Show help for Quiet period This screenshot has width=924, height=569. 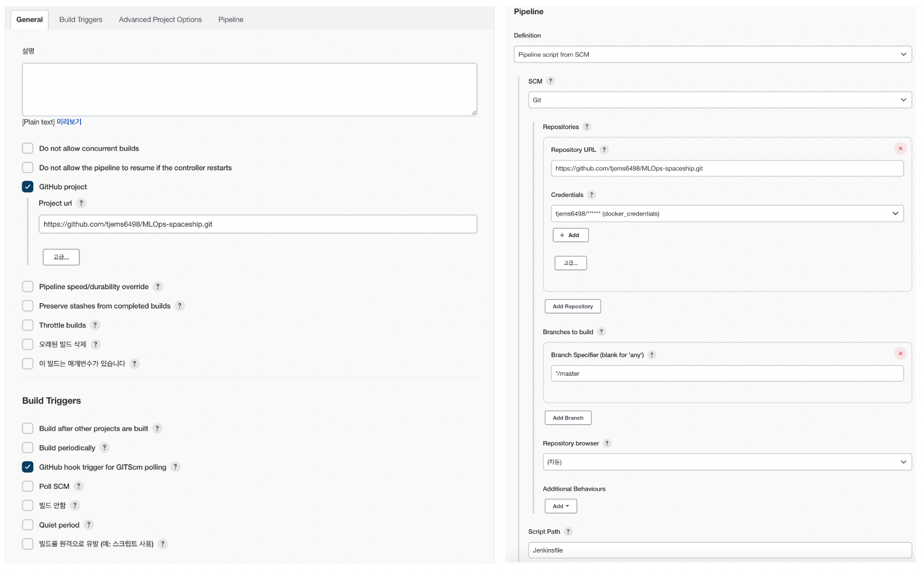pos(89,525)
